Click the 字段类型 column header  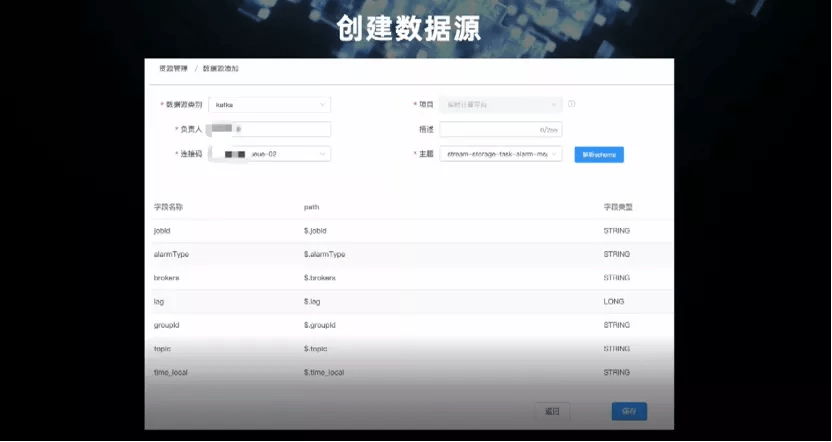[618, 207]
